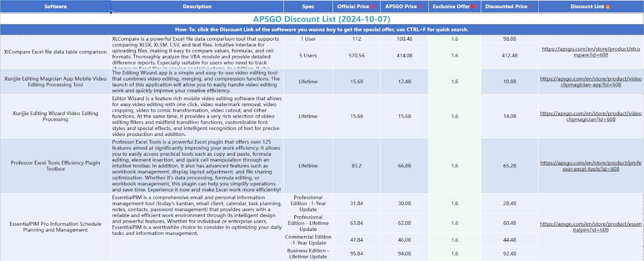The image size is (644, 261).
Task: Open the Editing Wizard videoclipmagician?id=608 link
Action: 591,116
